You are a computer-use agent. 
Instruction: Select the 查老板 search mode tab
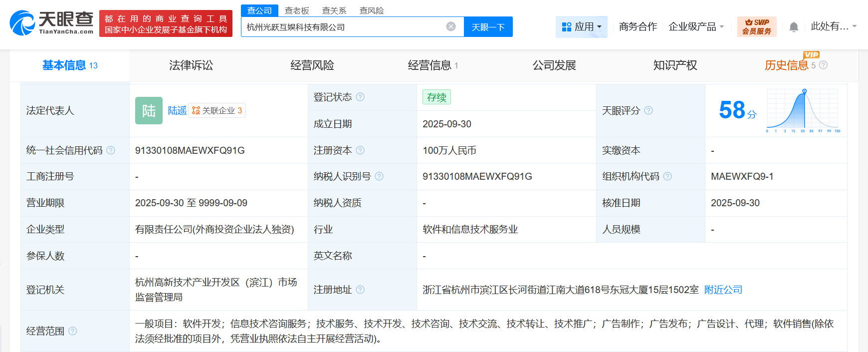297,10
